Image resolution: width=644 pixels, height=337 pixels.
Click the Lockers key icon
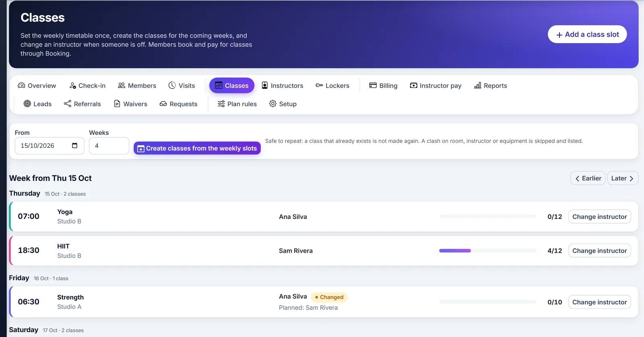319,85
